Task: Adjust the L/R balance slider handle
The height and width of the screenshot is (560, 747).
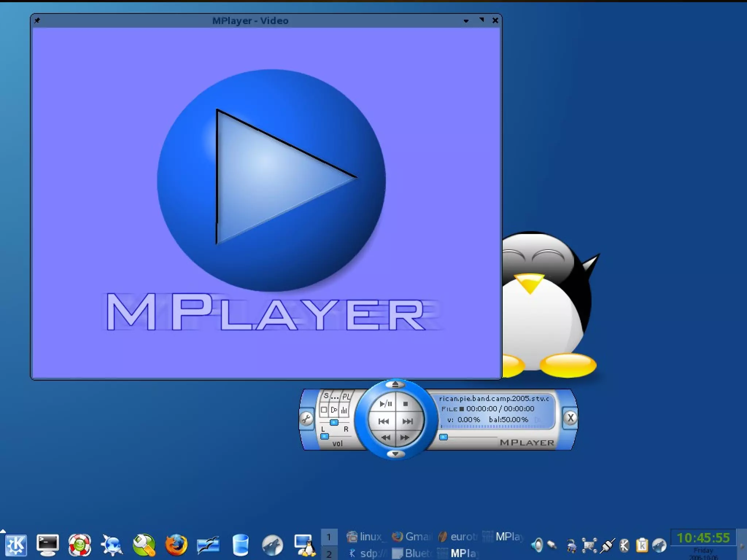Action: 334,423
